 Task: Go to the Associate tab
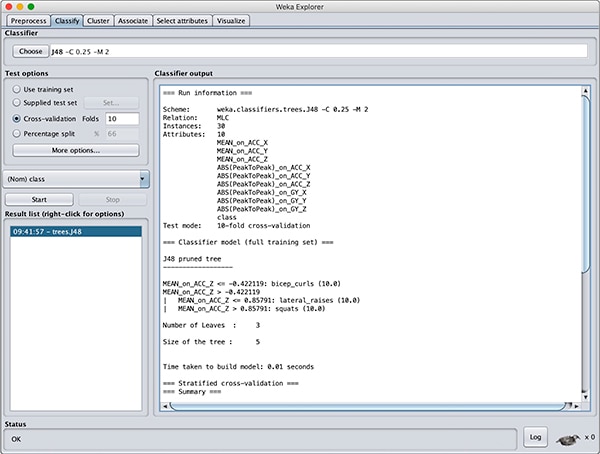point(133,20)
